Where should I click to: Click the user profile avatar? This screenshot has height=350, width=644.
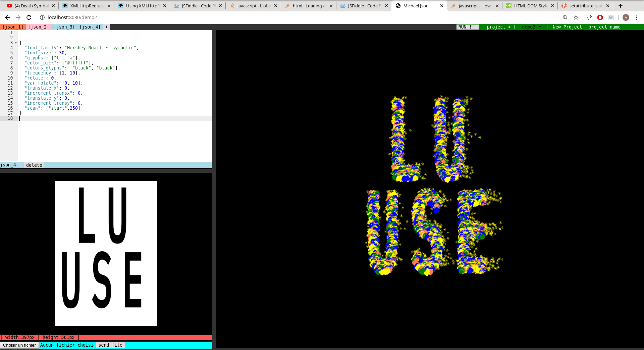[626, 17]
